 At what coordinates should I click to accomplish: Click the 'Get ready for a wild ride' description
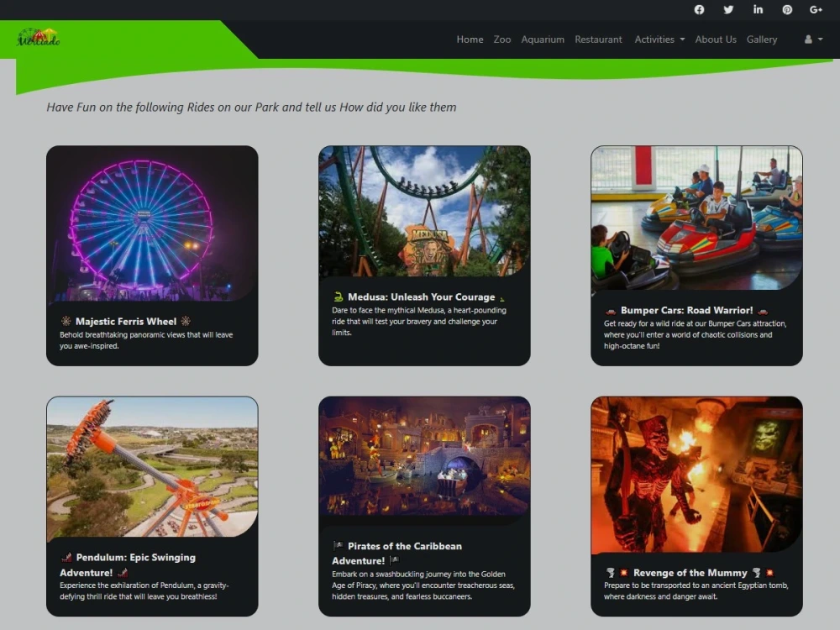695,335
